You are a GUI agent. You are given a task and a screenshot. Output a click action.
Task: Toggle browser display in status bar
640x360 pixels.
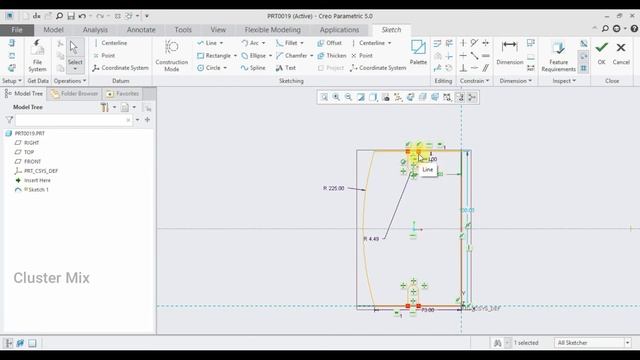click(x=20, y=343)
